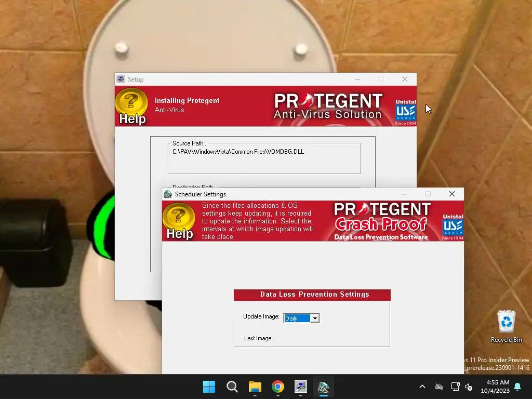Image resolution: width=532 pixels, height=399 pixels.
Task: Click the Last Image label
Action: [258, 338]
